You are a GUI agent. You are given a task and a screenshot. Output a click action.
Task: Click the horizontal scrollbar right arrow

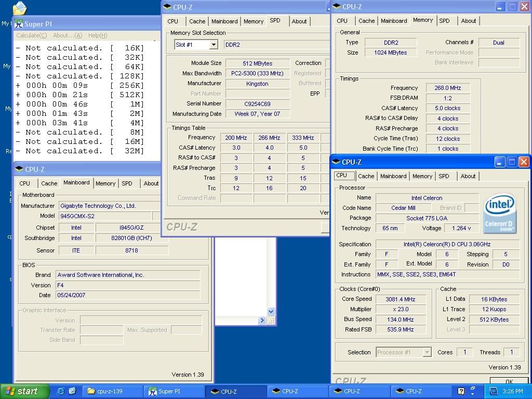[262, 321]
